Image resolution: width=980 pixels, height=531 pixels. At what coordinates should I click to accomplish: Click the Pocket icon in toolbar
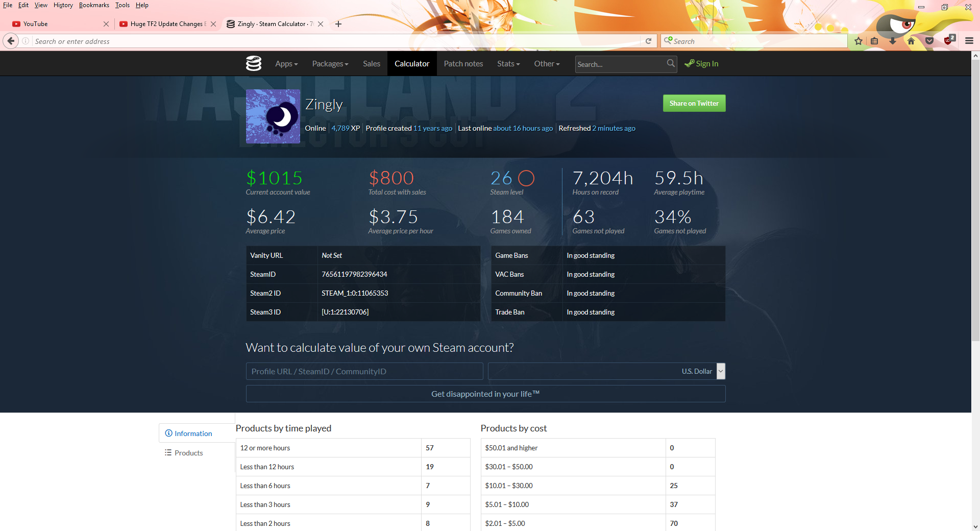coord(929,41)
